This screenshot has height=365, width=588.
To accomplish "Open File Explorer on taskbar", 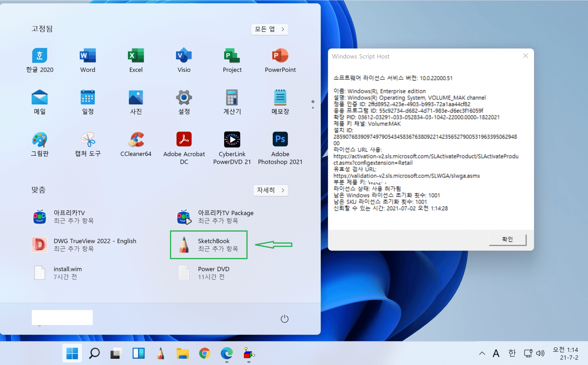I will tap(183, 353).
